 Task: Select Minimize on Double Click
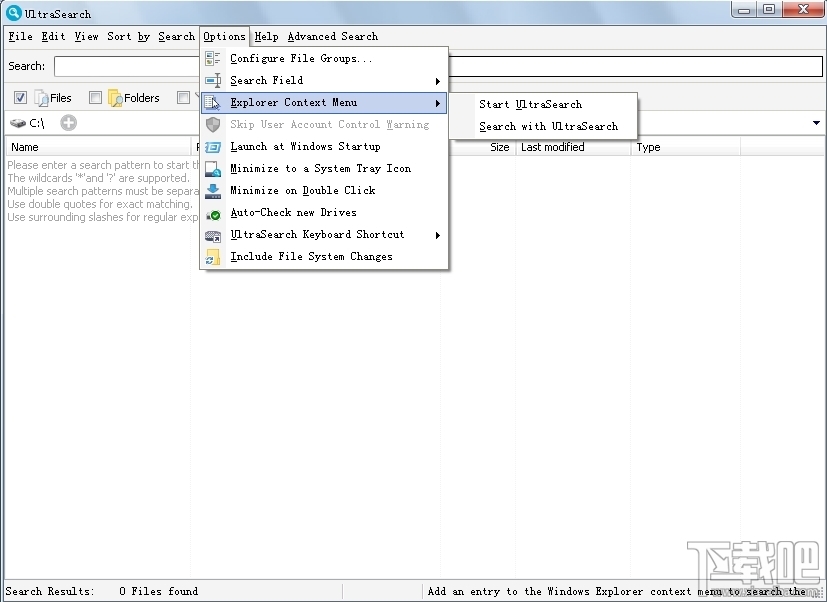324,190
